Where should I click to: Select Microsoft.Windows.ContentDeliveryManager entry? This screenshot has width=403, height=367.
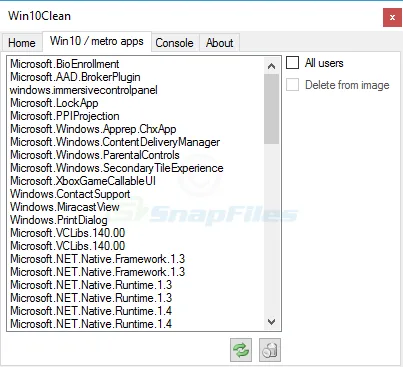point(135,142)
